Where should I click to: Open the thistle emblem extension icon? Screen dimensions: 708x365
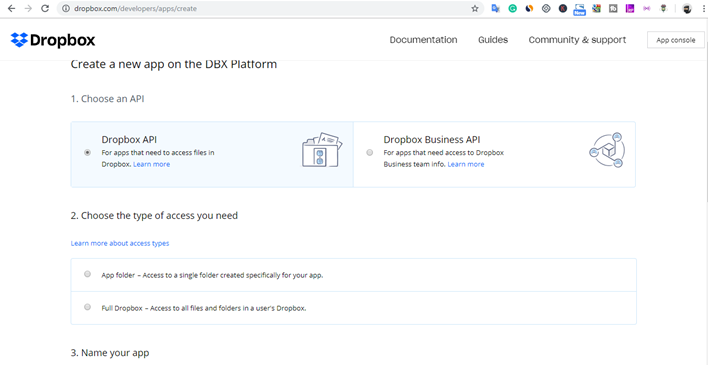663,9
